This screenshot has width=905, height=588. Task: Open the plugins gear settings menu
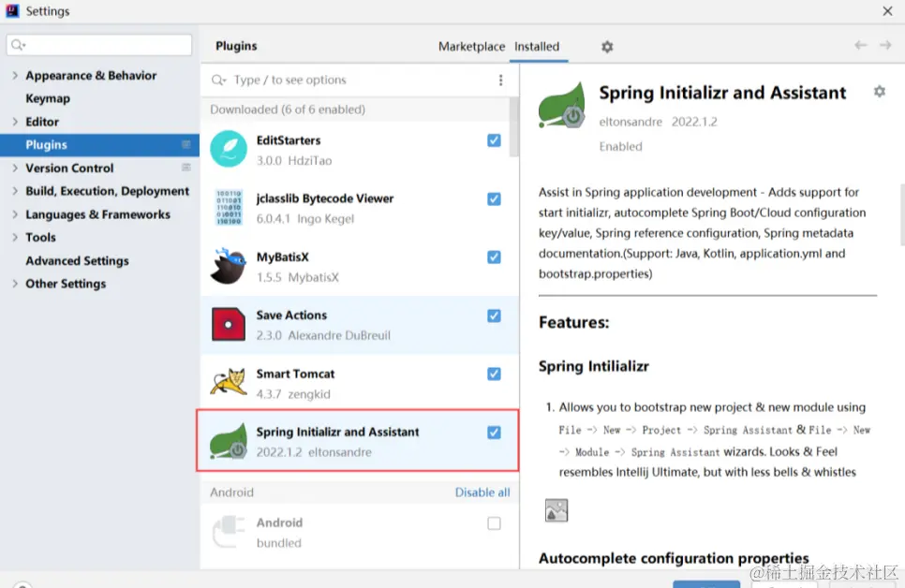pos(607,47)
